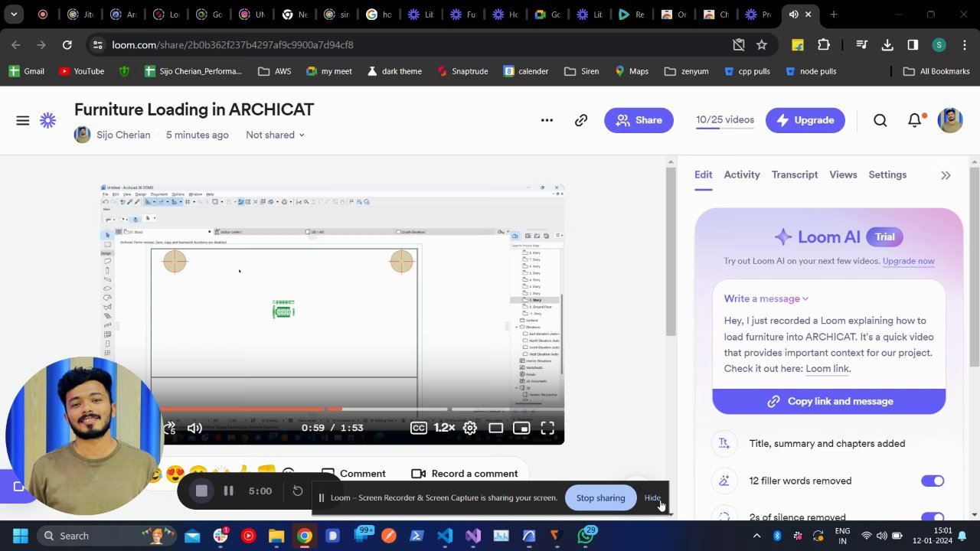Click the Title, summary and chapters icon

tap(724, 444)
